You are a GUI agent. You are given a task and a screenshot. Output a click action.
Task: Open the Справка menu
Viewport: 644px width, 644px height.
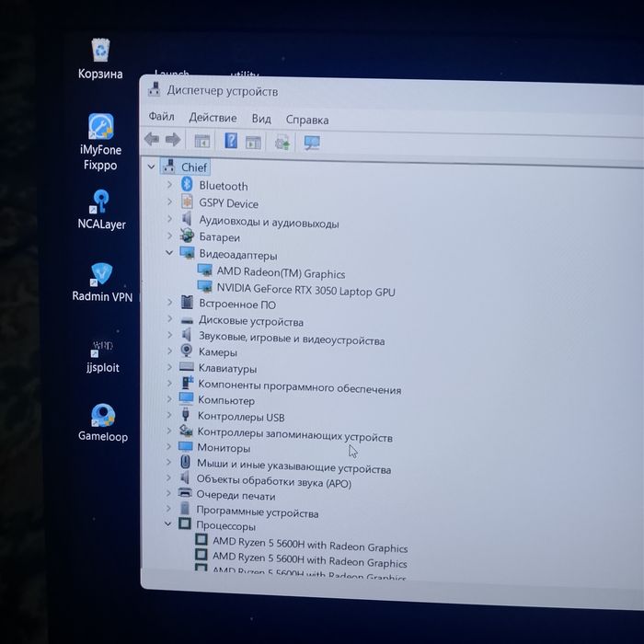coord(307,120)
